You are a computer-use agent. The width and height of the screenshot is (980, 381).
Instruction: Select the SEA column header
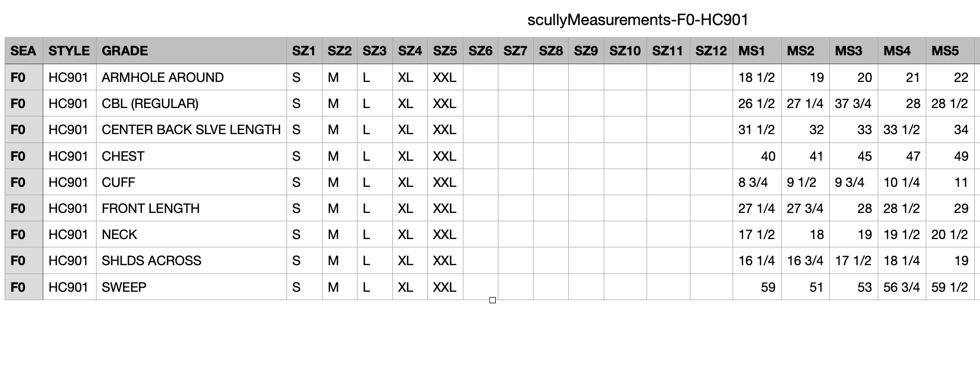[x=23, y=51]
